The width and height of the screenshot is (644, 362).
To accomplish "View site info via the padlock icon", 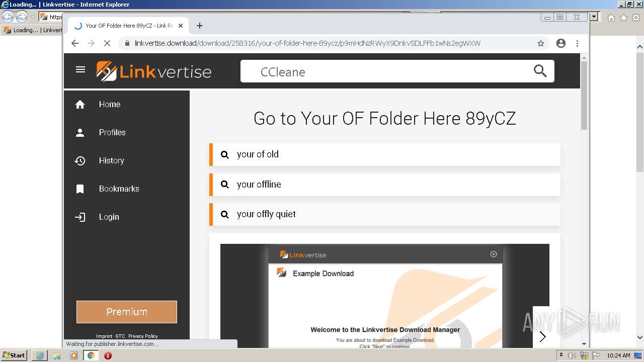I will [127, 43].
